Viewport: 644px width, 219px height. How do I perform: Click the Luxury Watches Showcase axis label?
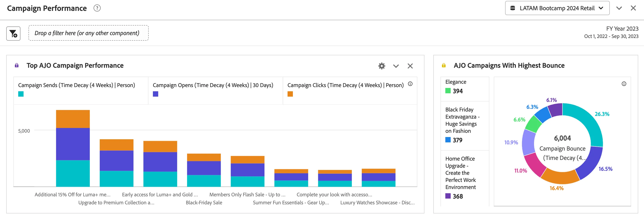377,203
